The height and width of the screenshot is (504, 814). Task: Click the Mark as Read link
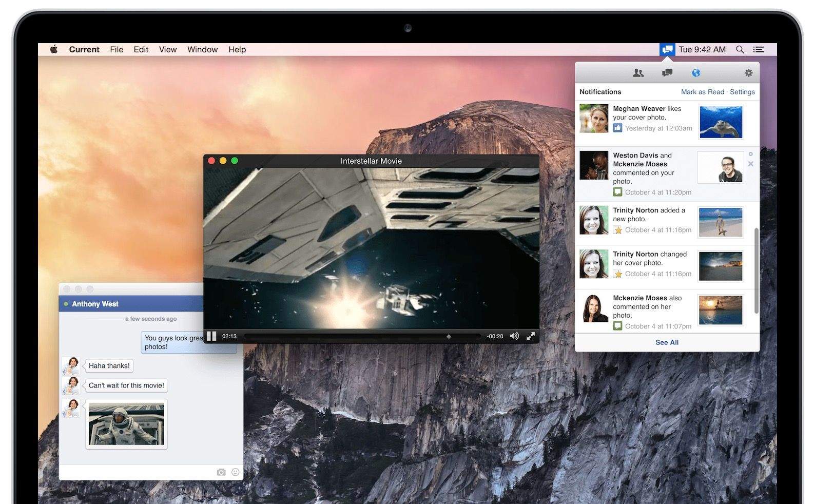point(702,92)
